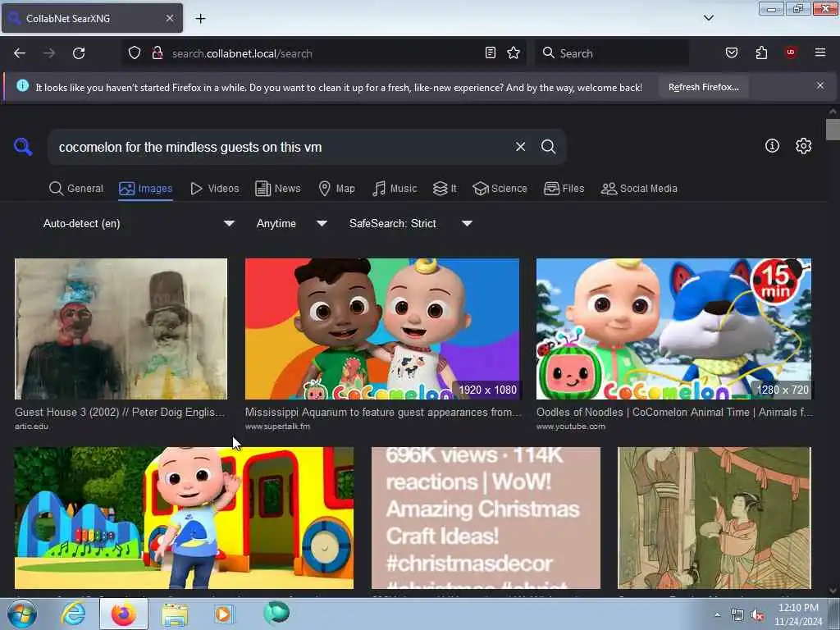Open the Extensions puzzle icon
The width and height of the screenshot is (840, 630).
point(761,52)
